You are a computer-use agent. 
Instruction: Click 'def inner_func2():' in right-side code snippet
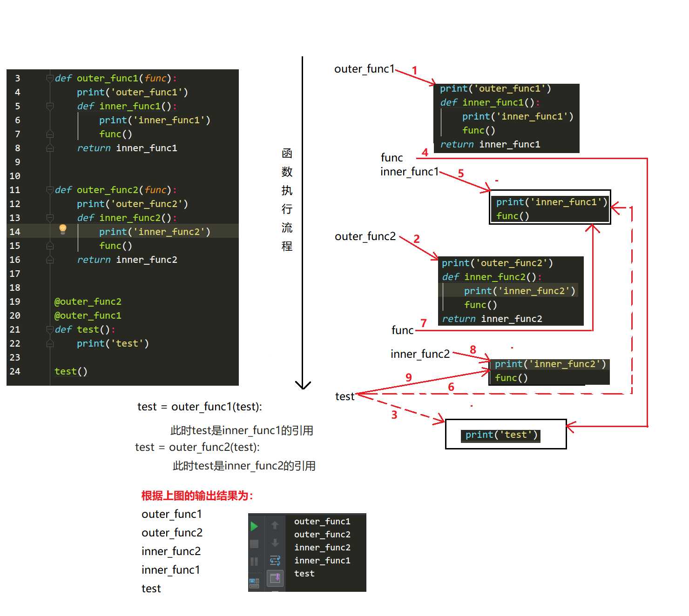[x=492, y=277]
